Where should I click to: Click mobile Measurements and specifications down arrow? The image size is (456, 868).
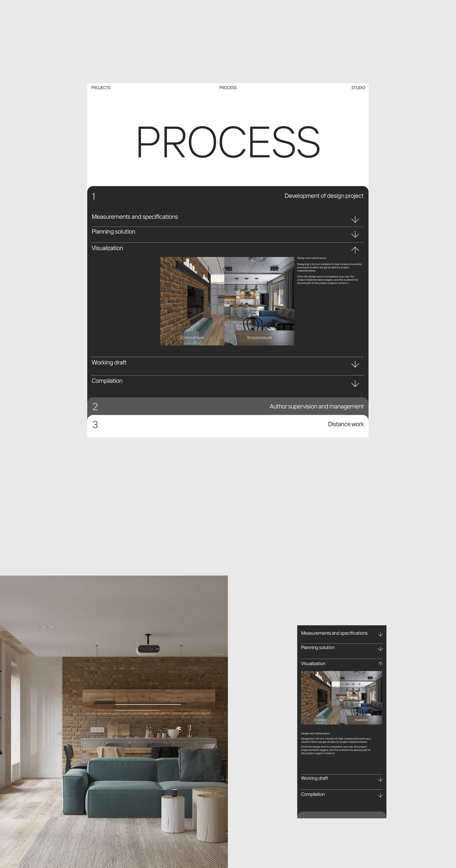380,634
